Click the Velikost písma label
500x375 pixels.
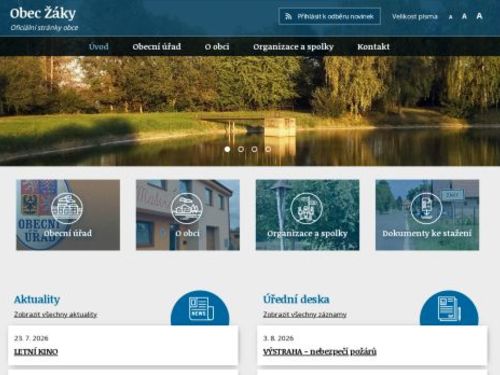click(x=415, y=16)
